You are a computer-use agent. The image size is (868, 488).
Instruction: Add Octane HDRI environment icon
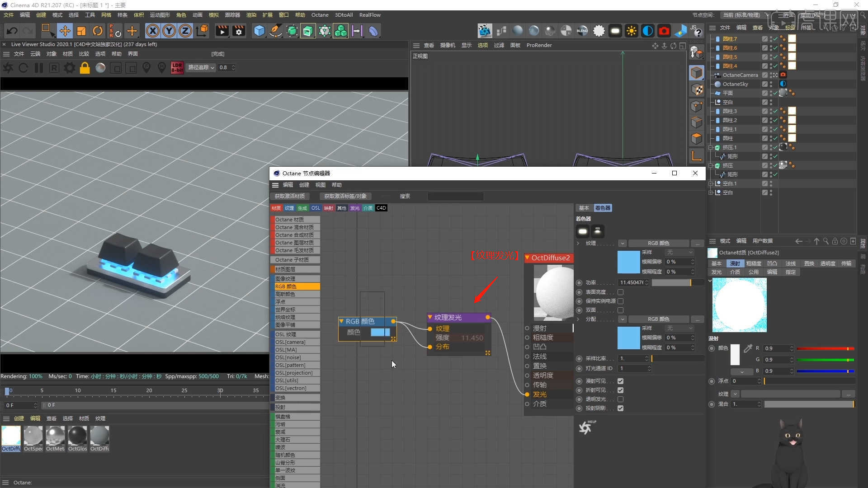647,31
